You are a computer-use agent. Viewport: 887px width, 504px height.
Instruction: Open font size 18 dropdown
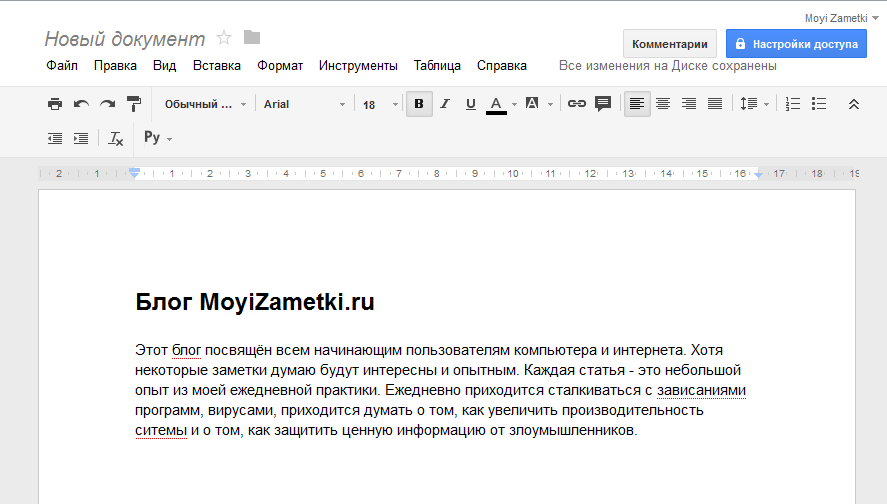pos(380,105)
